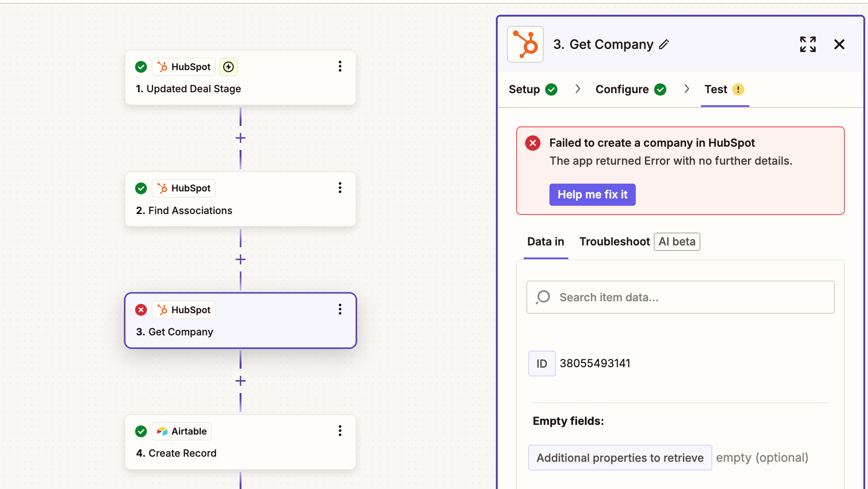Close the Get Company panel
Image resolution: width=868 pixels, height=489 pixels.
click(839, 44)
